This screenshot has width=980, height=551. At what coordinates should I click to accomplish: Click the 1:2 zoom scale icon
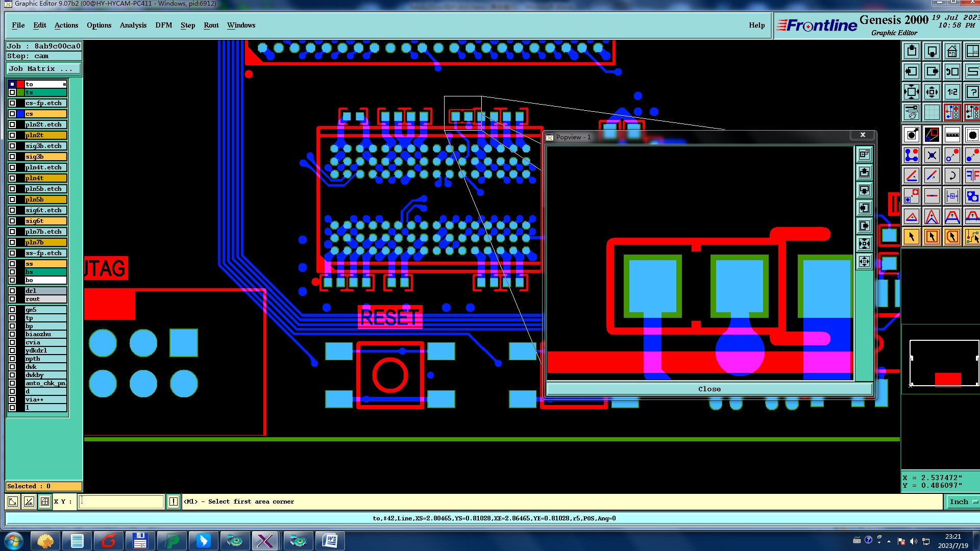[952, 92]
